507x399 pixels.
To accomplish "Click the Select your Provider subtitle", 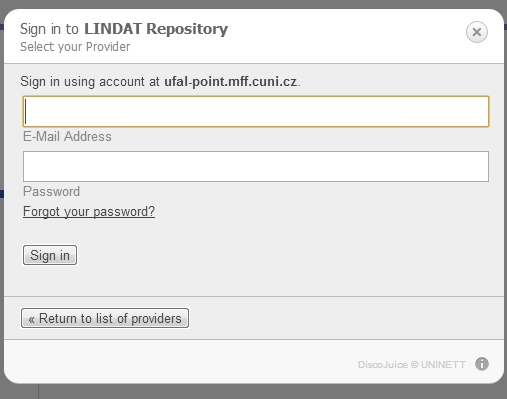I will pos(75,47).
